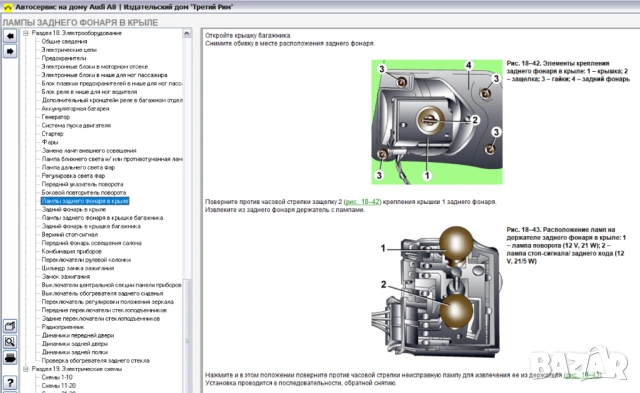Open Регулировка света фар
This screenshot has height=393, width=640.
[73, 175]
